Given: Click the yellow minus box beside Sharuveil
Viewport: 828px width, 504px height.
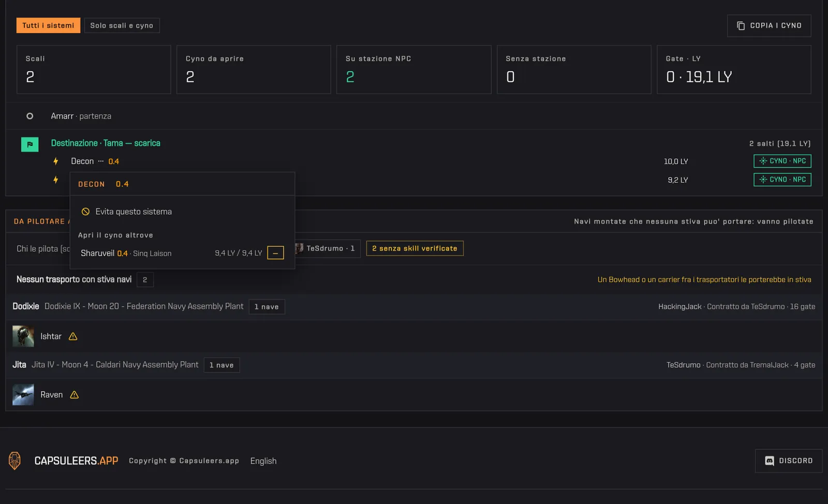Looking at the screenshot, I should (275, 253).
